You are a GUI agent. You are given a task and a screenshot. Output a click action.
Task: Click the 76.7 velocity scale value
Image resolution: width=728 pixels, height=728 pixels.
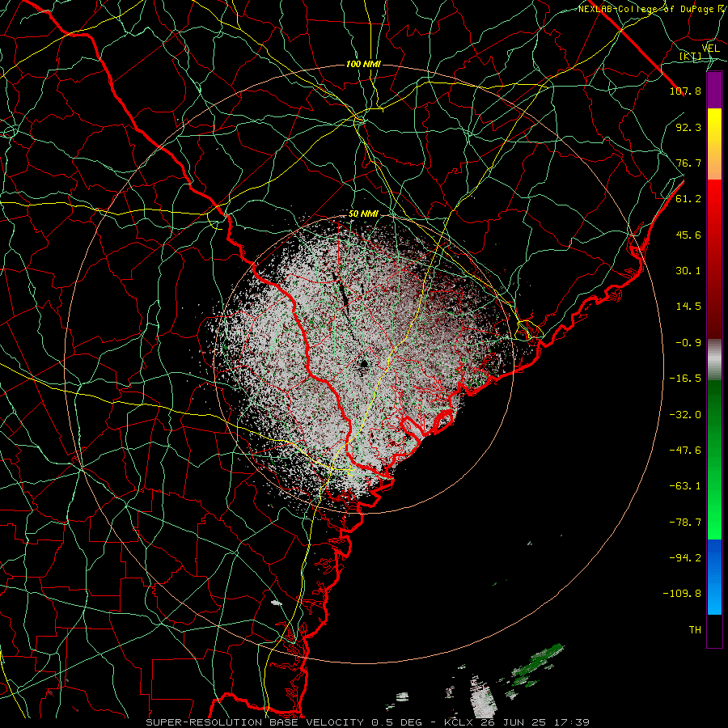click(688, 163)
